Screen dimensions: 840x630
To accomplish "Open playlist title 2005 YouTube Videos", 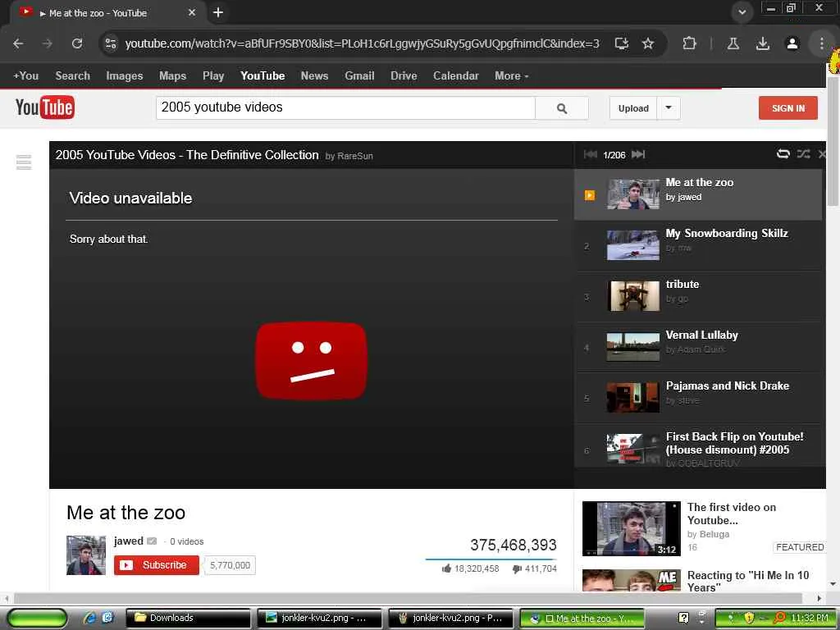I will pos(187,155).
